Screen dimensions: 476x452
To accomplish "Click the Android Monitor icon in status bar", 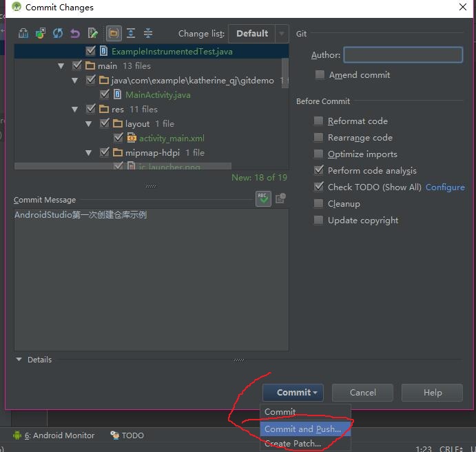I will pos(17,435).
